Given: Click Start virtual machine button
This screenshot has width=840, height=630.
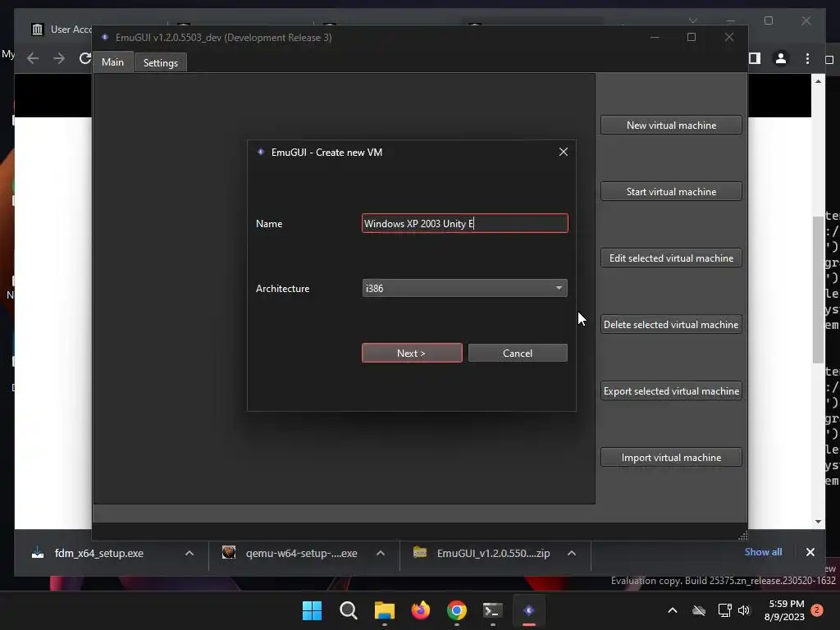Looking at the screenshot, I should point(671,191).
